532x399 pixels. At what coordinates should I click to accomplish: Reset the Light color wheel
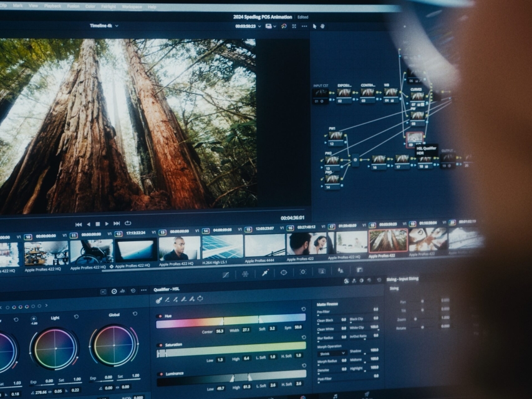[76, 317]
